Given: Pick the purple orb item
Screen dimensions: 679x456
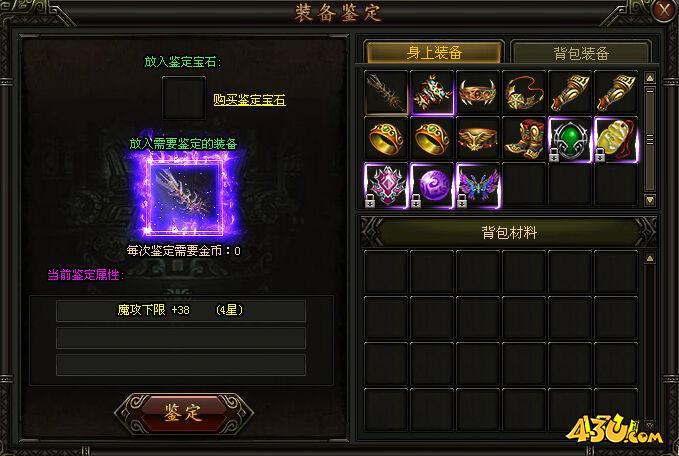Looking at the screenshot, I should coord(432,185).
